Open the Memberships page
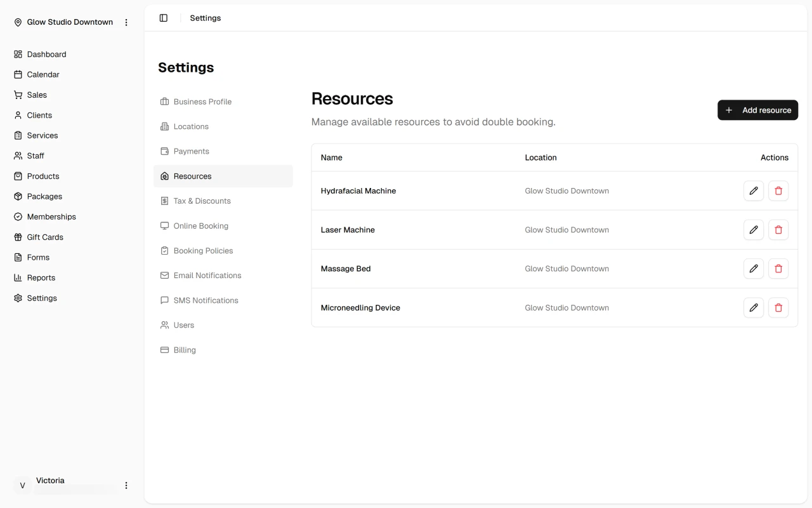The height and width of the screenshot is (508, 812). coord(72,217)
